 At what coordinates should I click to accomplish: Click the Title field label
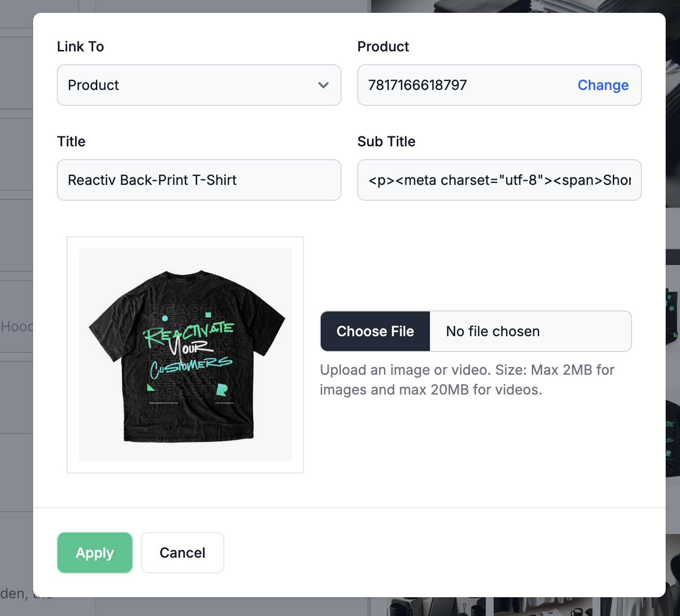pyautogui.click(x=71, y=141)
